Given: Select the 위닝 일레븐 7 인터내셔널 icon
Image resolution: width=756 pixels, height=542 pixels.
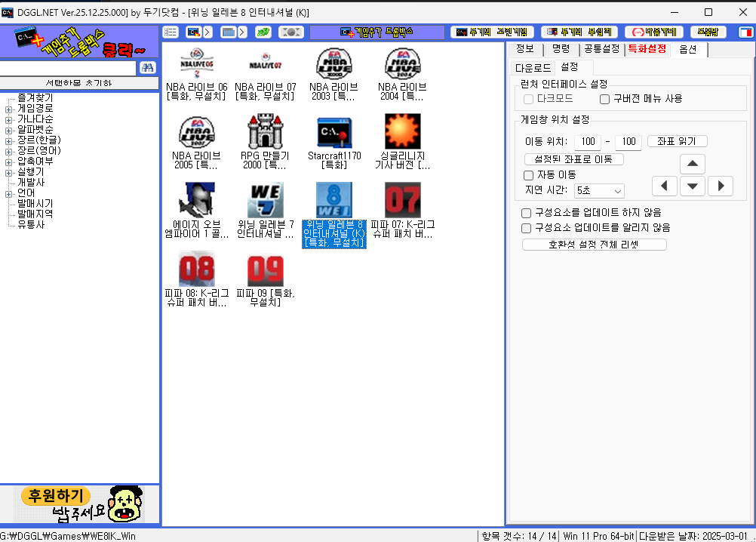Looking at the screenshot, I should tap(265, 200).
